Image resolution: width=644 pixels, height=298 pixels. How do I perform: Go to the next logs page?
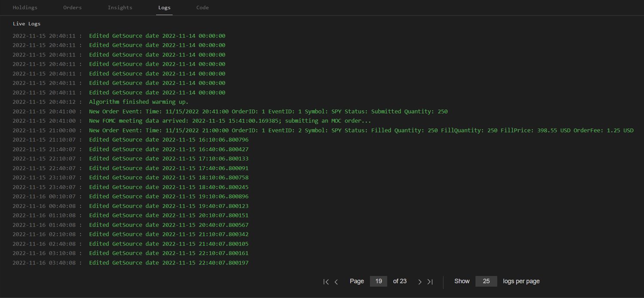click(419, 282)
